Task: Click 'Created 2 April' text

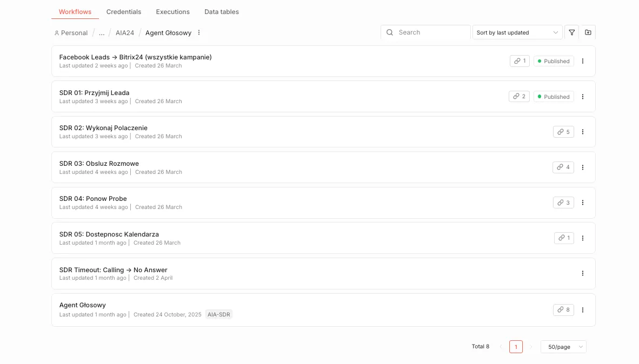Action: coord(153,278)
